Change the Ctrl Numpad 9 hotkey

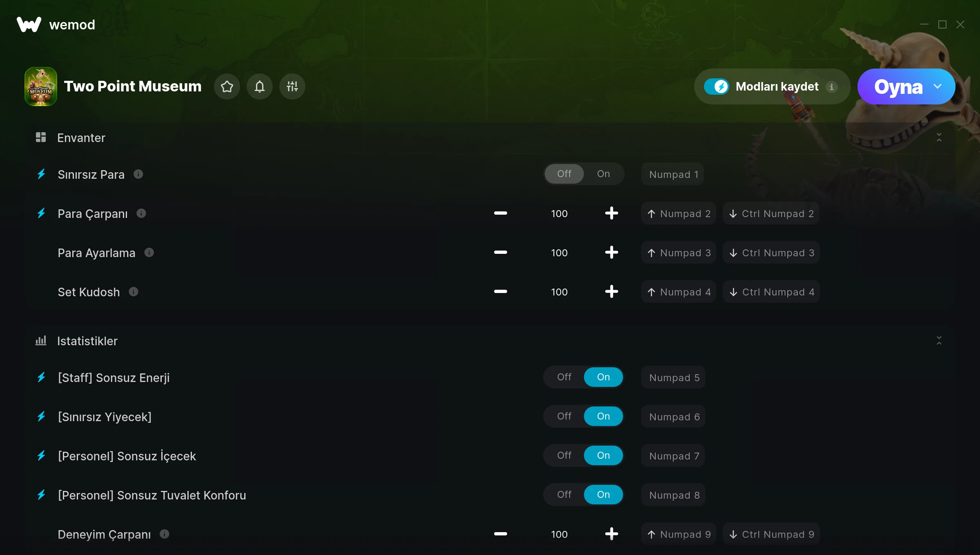(x=771, y=534)
